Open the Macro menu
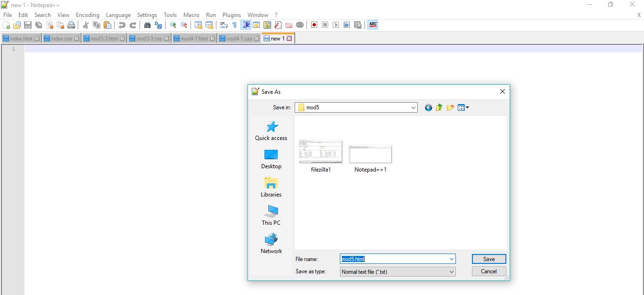 pyautogui.click(x=191, y=15)
